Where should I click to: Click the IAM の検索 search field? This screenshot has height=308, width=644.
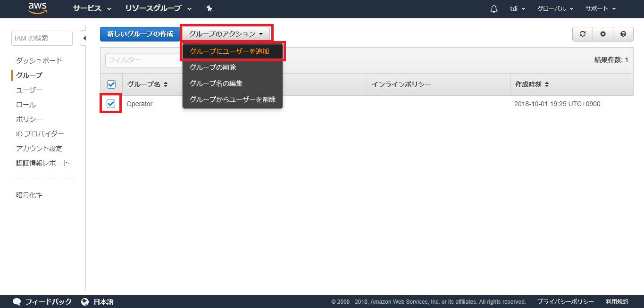(x=42, y=38)
